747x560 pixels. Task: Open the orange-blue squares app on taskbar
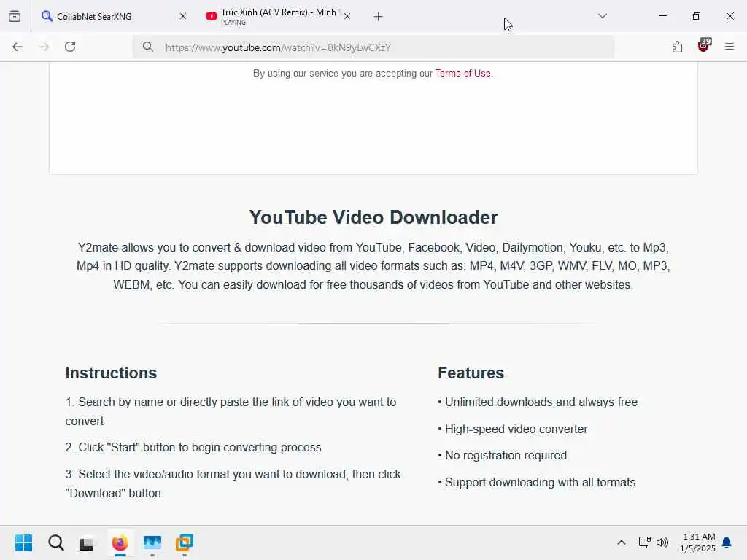[x=185, y=542]
